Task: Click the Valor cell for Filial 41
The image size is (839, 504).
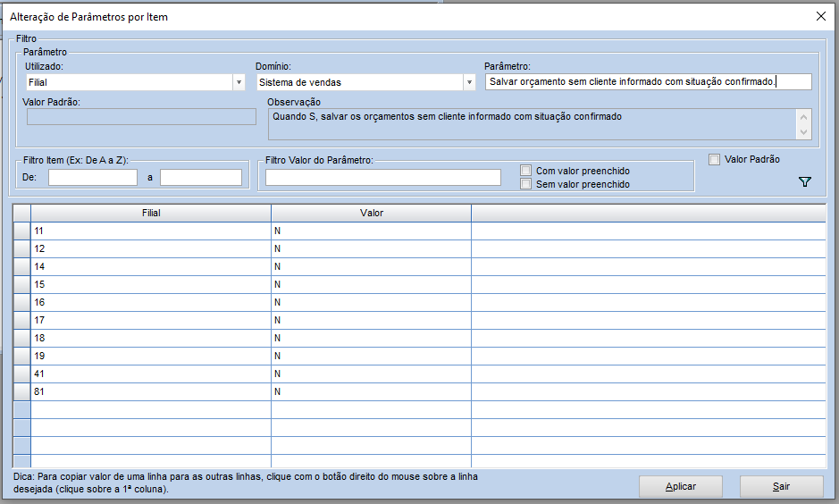Action: click(371, 374)
